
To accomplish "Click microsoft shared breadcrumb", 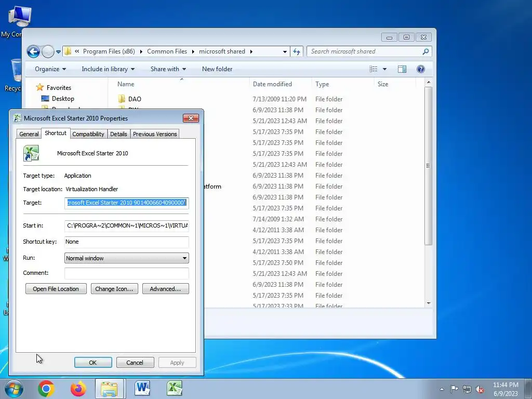I will (x=222, y=51).
